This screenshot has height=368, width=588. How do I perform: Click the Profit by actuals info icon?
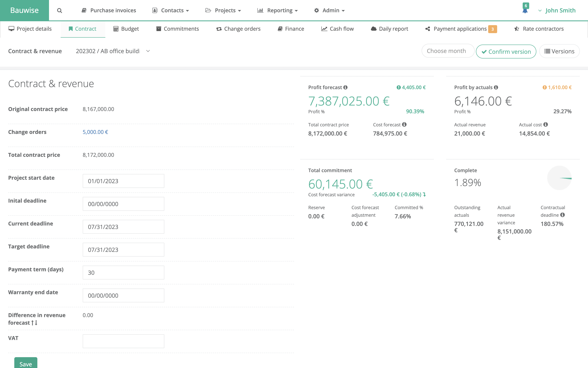[496, 87]
